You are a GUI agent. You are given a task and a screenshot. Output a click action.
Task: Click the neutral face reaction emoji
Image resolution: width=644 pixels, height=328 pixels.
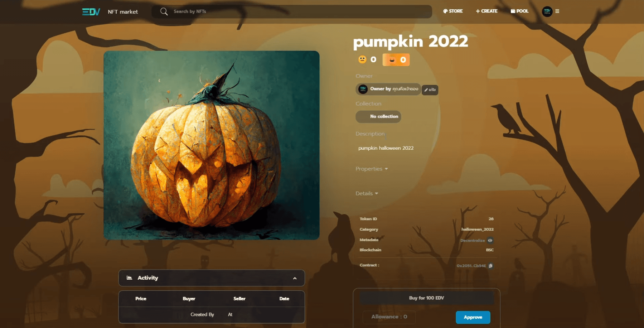(x=362, y=59)
